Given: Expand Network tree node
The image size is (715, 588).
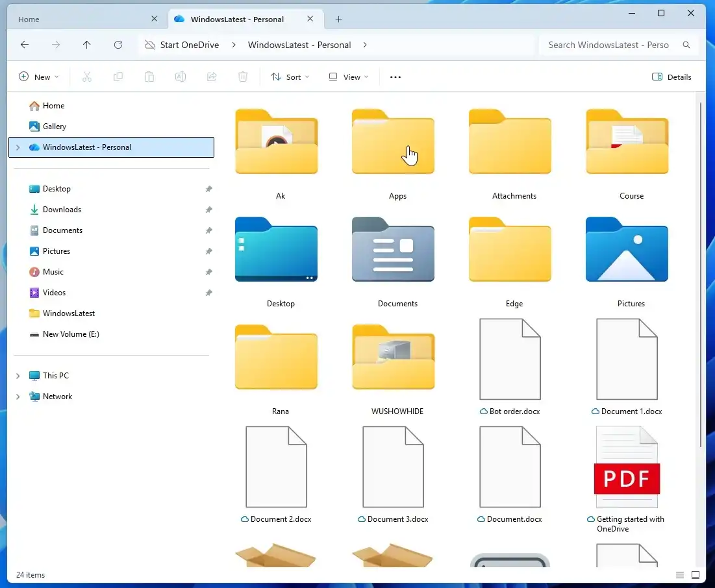Looking at the screenshot, I should pyautogui.click(x=18, y=397).
